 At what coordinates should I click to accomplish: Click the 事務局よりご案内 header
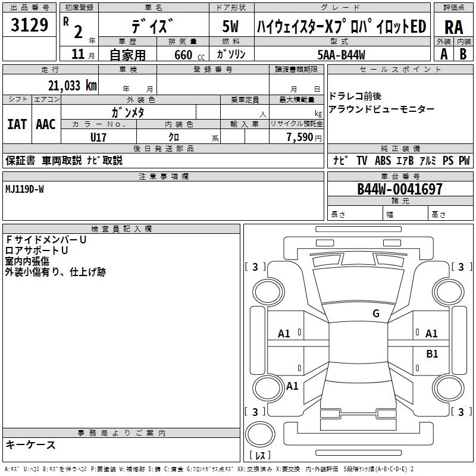pos(121,433)
